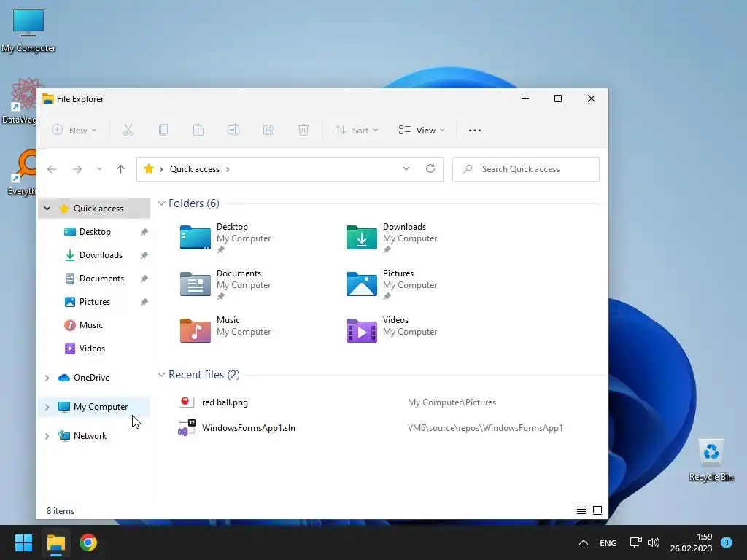Screen dimensions: 747x560
Task: Select Pictures in the navigation pane
Action: coord(94,302)
